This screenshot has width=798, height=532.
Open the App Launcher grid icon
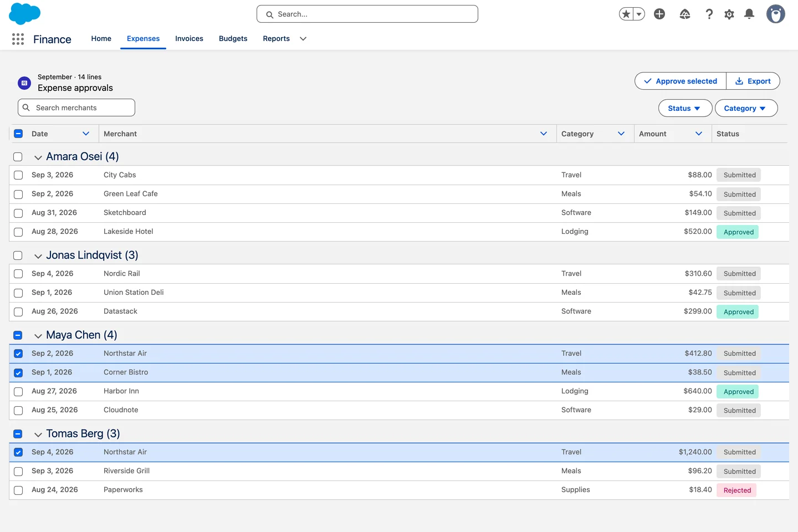[x=18, y=39]
